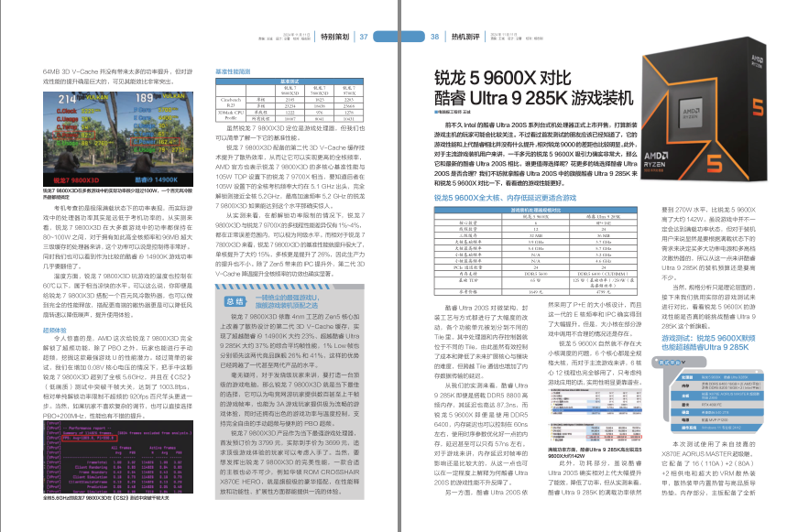This screenshot has width=798, height=532.
Task: Click page number 37 in left header
Action: 364,37
